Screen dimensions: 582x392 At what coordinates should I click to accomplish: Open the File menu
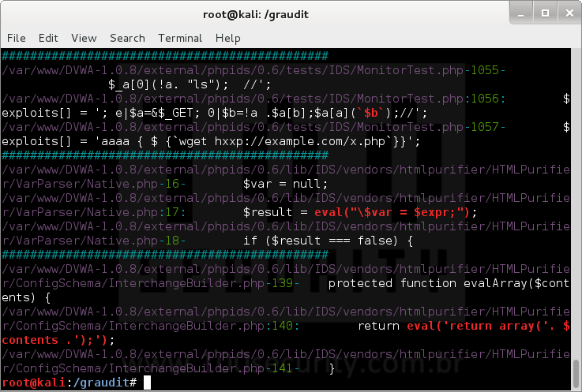point(17,38)
